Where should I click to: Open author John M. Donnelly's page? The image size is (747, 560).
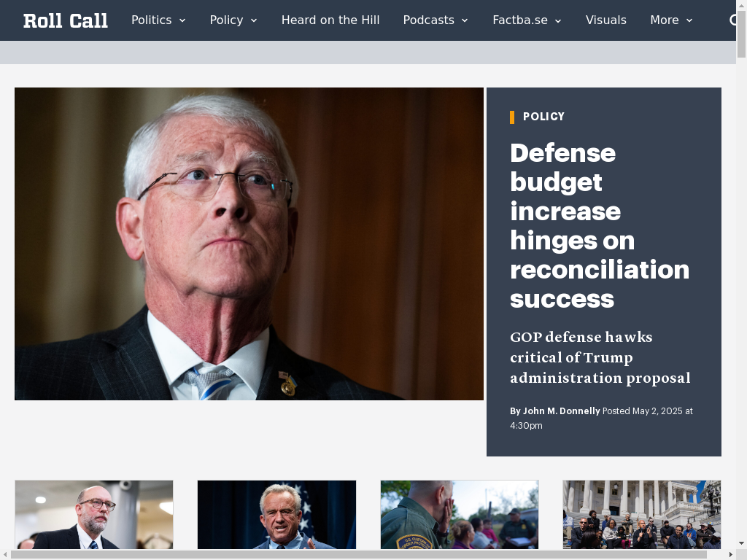(x=561, y=411)
